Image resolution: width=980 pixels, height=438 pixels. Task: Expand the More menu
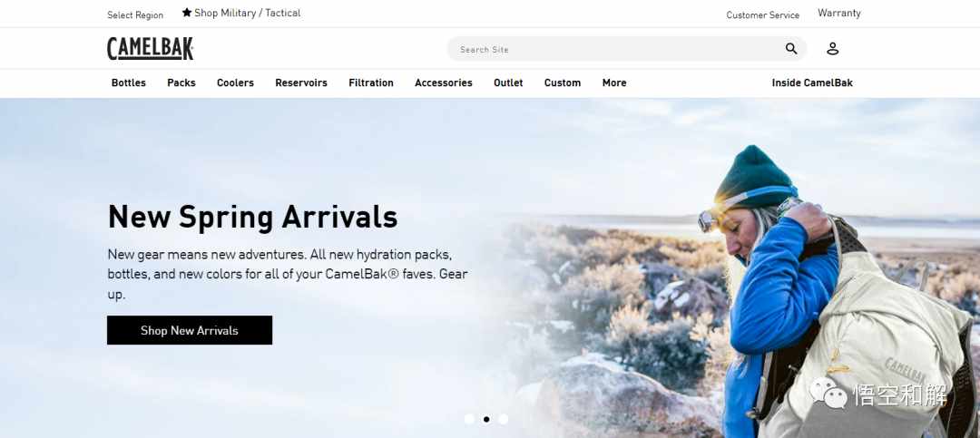click(x=614, y=83)
